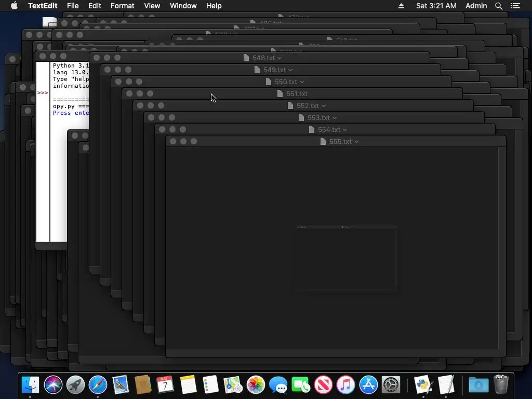Screen dimensions: 532x399
Task: Open the Window menu
Action: point(183,6)
